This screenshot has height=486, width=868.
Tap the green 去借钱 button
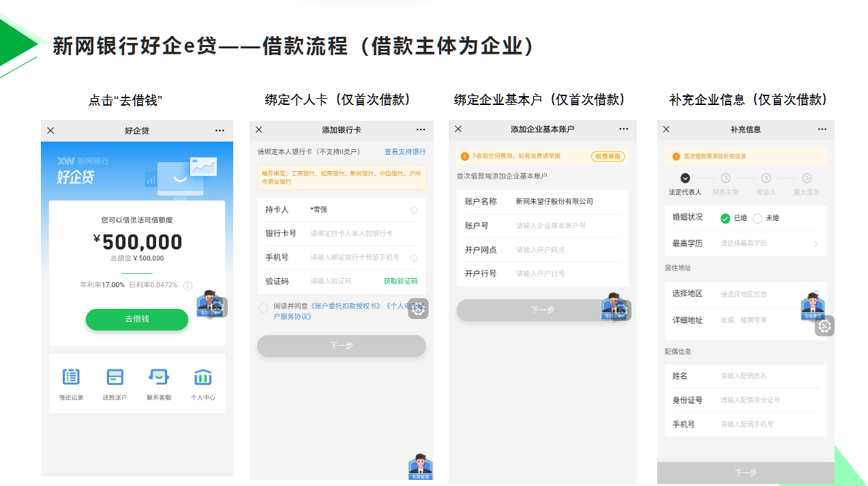(137, 319)
